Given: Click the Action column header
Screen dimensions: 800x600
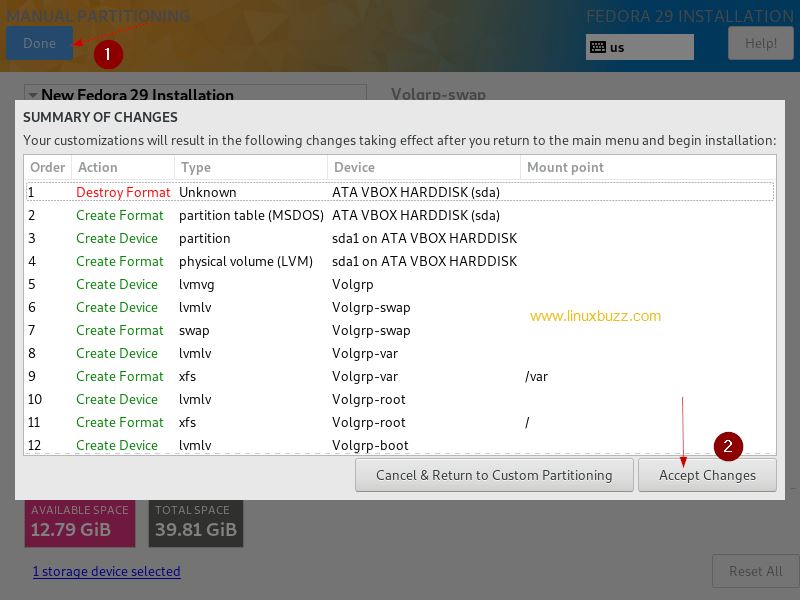Looking at the screenshot, I should 123,167.
